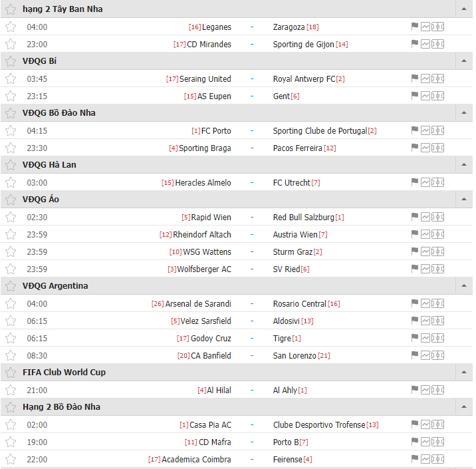
Task: Open pitch icon for Velez Sarsfield match
Action: [x=437, y=321]
